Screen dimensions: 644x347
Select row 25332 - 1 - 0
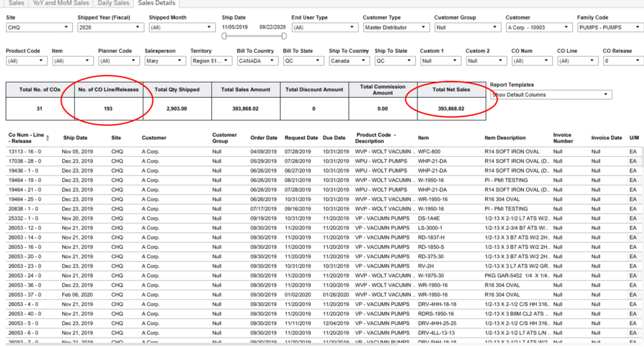tap(325, 219)
